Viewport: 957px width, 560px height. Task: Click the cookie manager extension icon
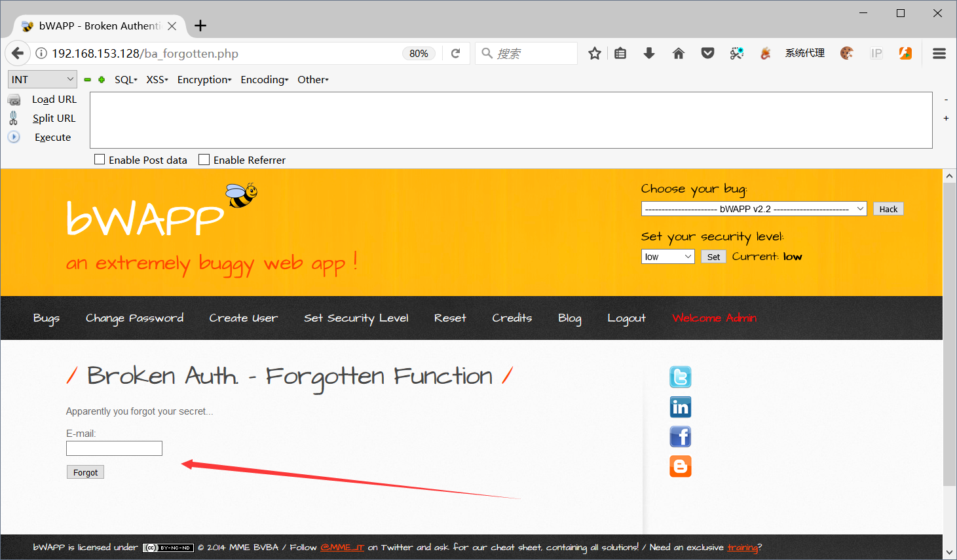click(x=847, y=54)
